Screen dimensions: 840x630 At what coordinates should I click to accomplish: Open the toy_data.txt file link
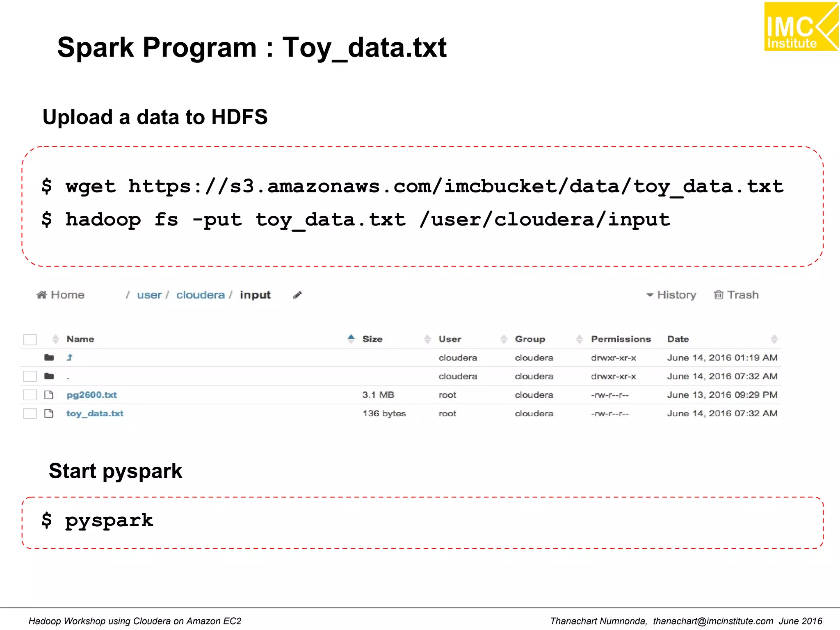[x=95, y=413]
